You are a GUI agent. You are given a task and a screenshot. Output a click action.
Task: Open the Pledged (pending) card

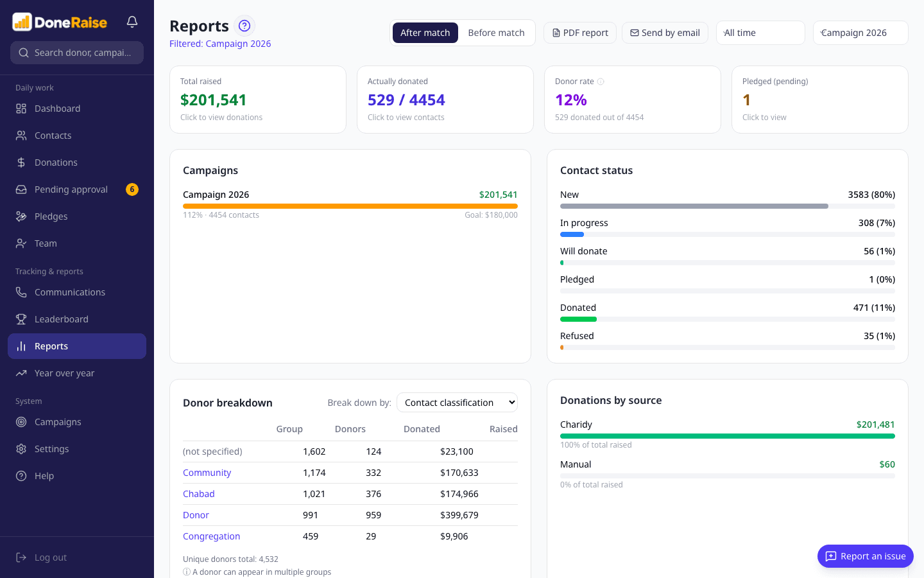(820, 100)
